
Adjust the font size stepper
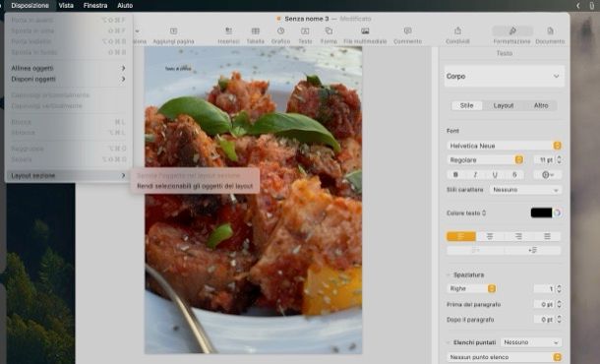tap(559, 160)
